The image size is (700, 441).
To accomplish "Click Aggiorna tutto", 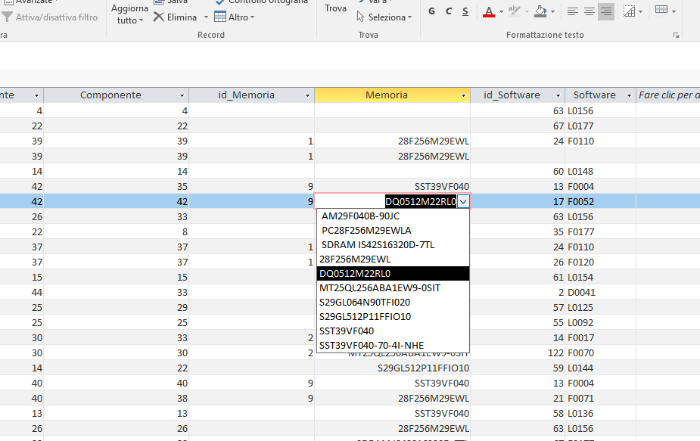I will (x=129, y=14).
